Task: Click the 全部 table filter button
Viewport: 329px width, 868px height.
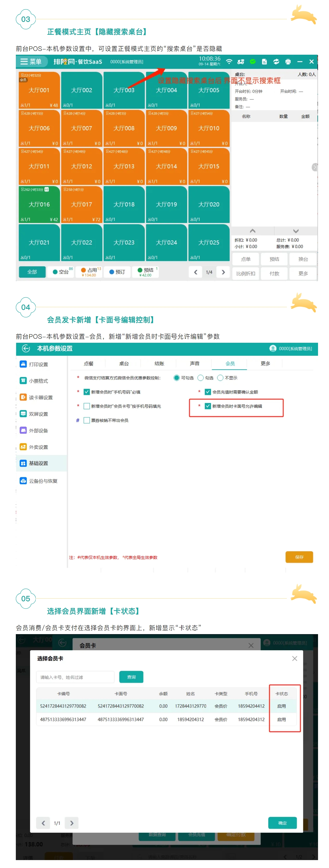Action: (32, 272)
